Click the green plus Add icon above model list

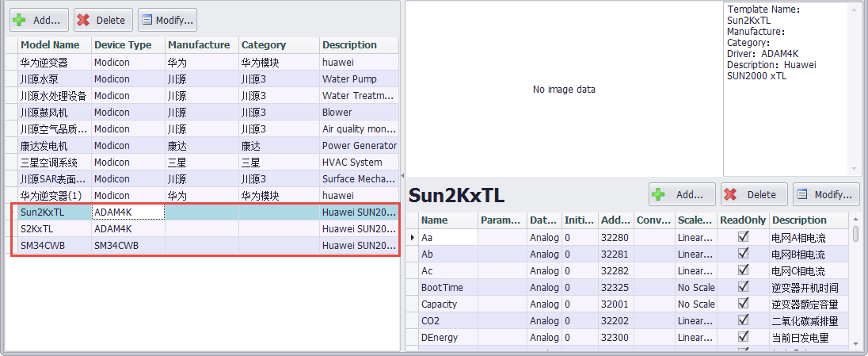point(19,20)
